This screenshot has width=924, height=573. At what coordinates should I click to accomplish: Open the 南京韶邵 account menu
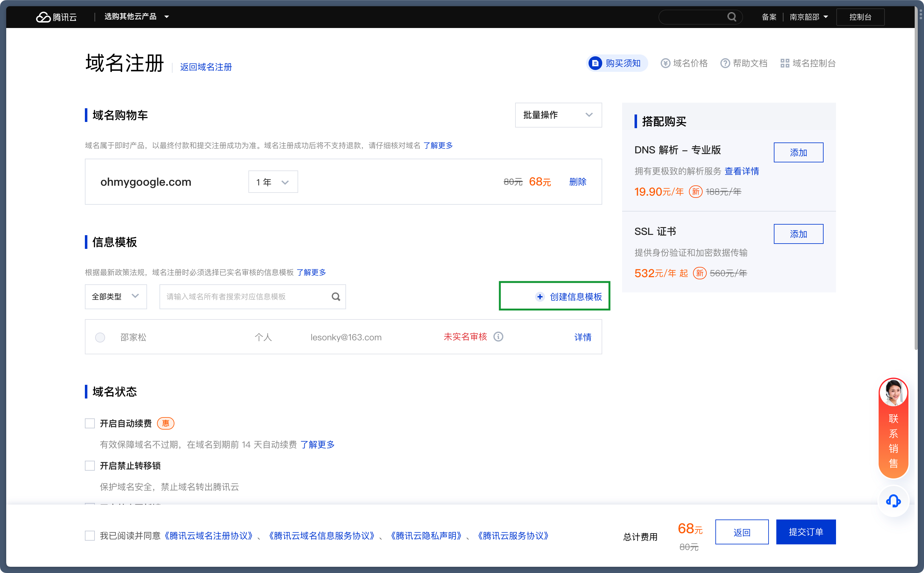(808, 17)
